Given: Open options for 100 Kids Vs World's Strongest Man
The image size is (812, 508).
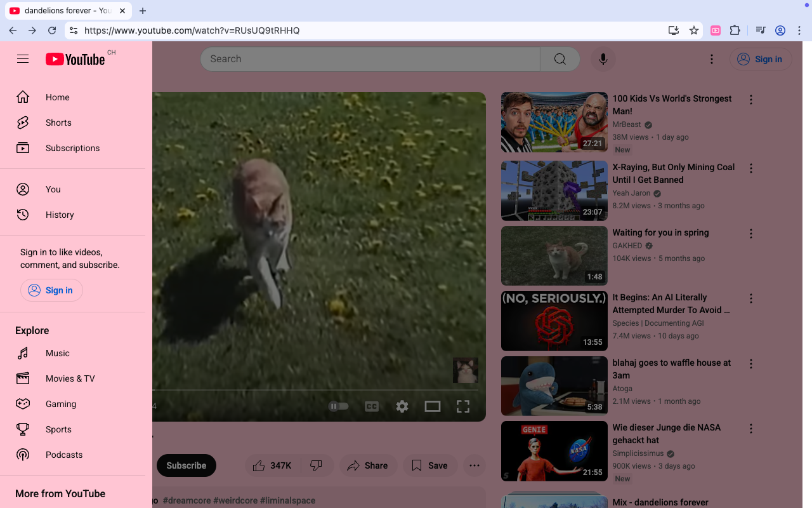Looking at the screenshot, I should point(751,100).
